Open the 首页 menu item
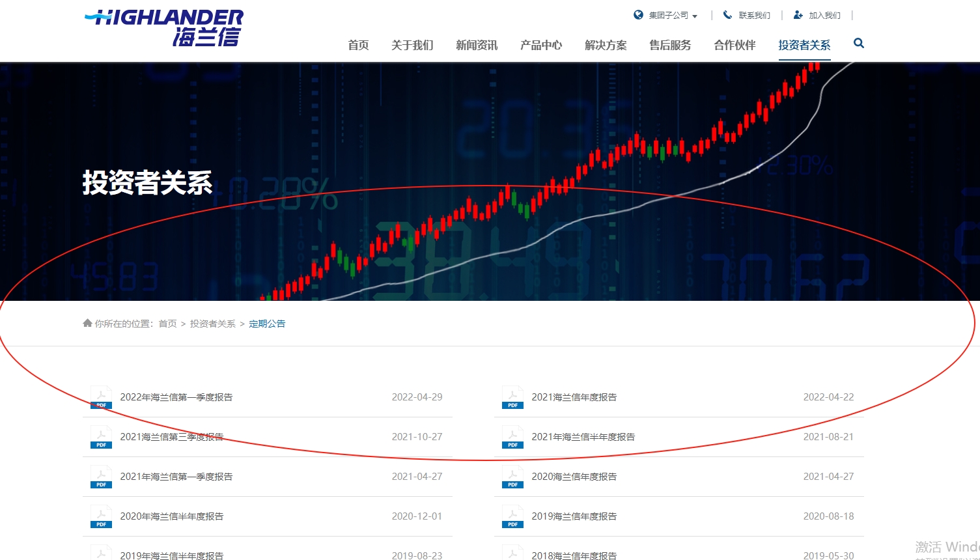 [x=358, y=45]
